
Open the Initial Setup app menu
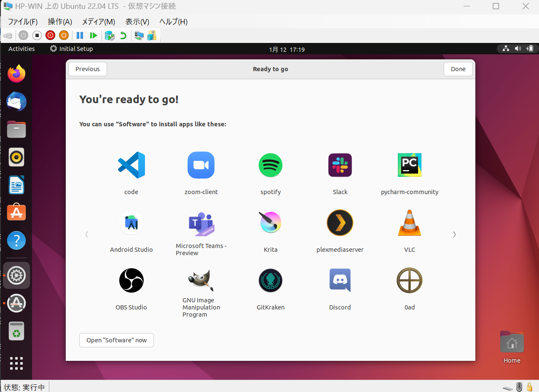(71, 49)
